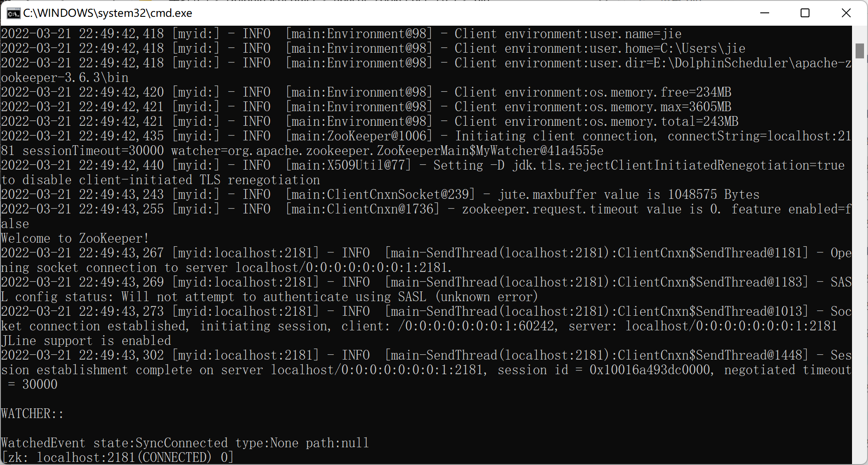The image size is (868, 465).
Task: Click the 'WATCHER::' line
Action: pyautogui.click(x=32, y=414)
